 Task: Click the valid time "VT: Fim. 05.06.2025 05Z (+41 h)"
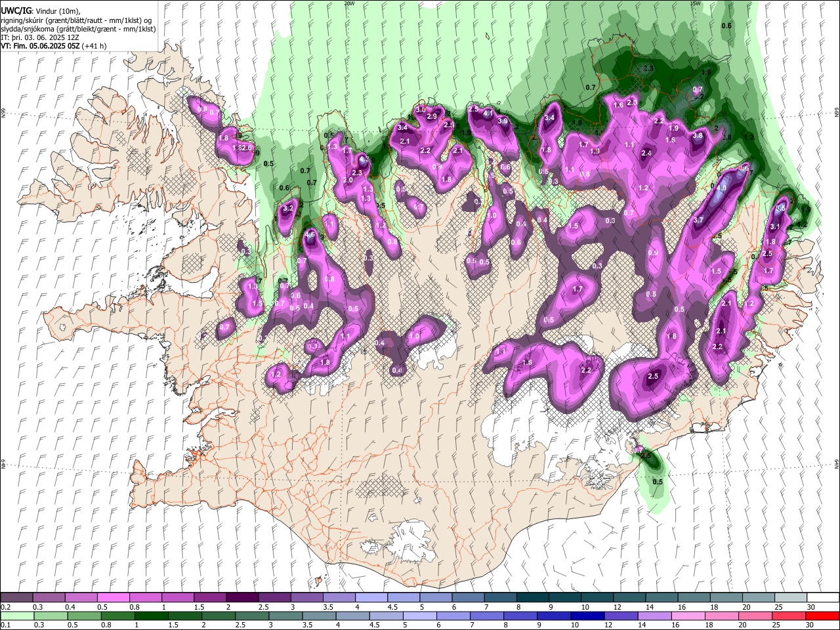(x=54, y=46)
